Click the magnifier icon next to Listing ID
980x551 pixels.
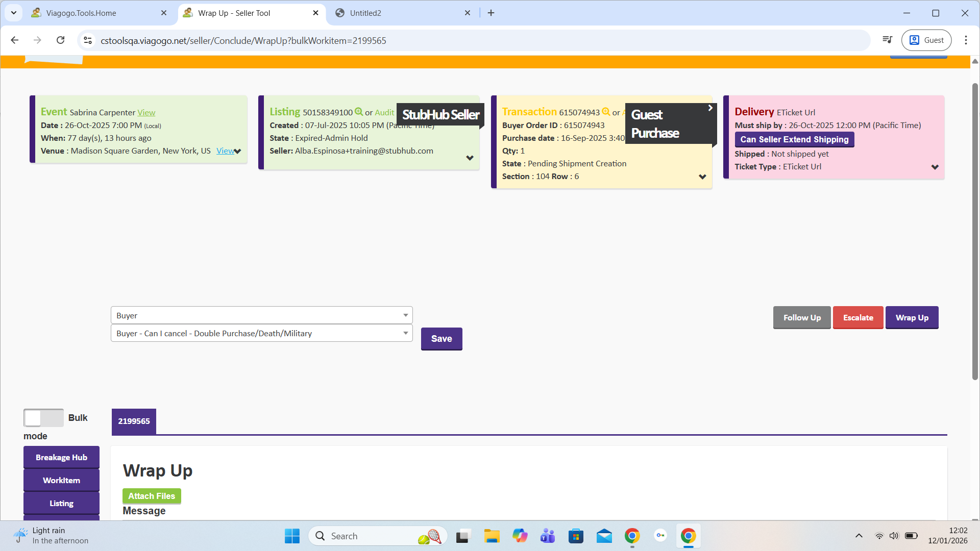(359, 112)
